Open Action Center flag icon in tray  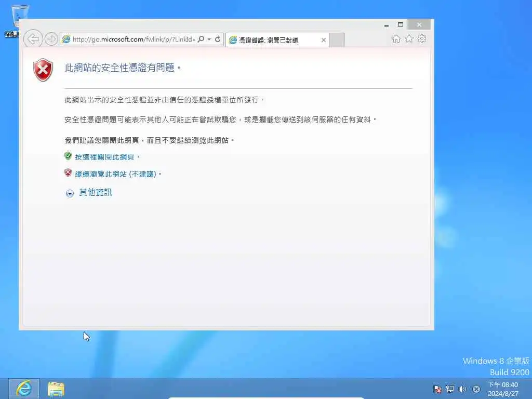[x=437, y=389]
